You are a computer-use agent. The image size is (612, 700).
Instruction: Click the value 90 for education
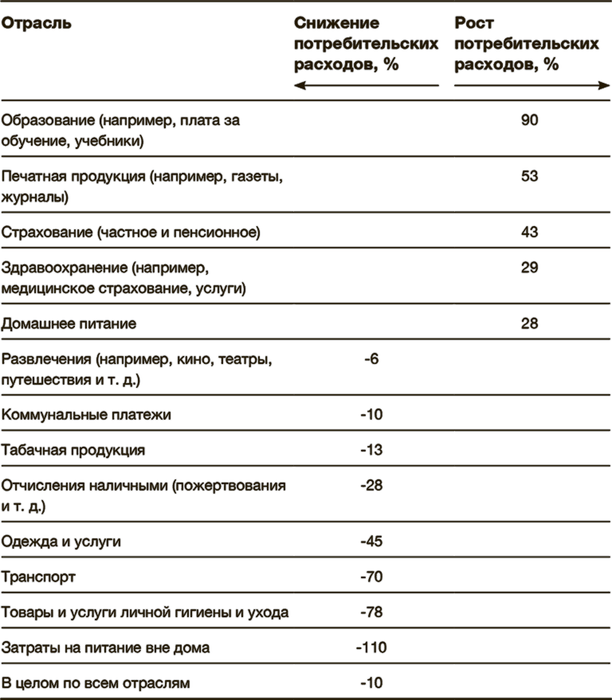(x=529, y=121)
